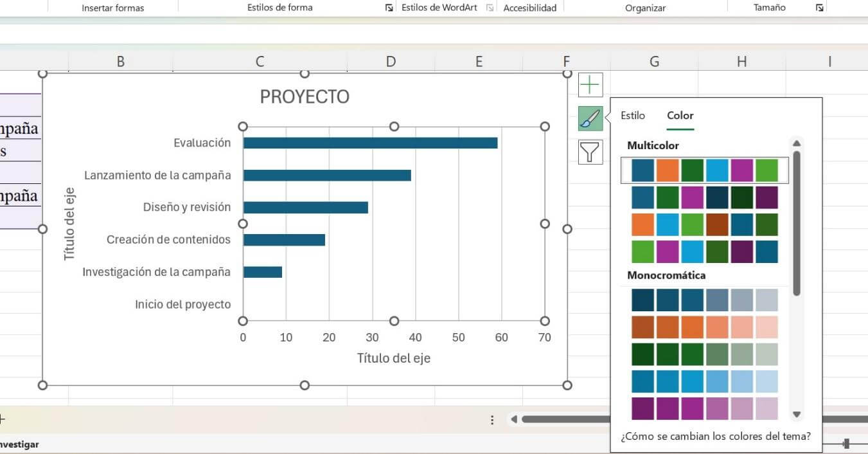
Task: Open the Estilos de forma dialog launcher
Action: click(389, 7)
